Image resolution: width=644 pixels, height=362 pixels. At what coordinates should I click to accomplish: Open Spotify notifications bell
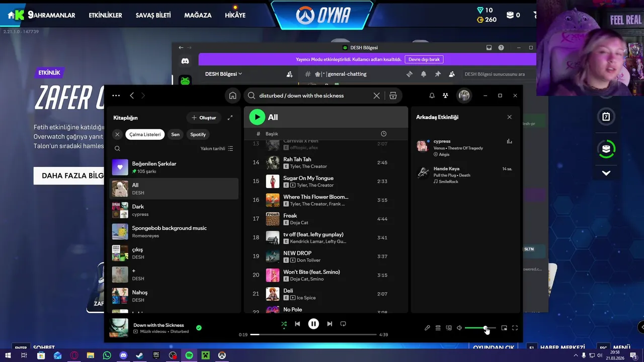(x=432, y=96)
